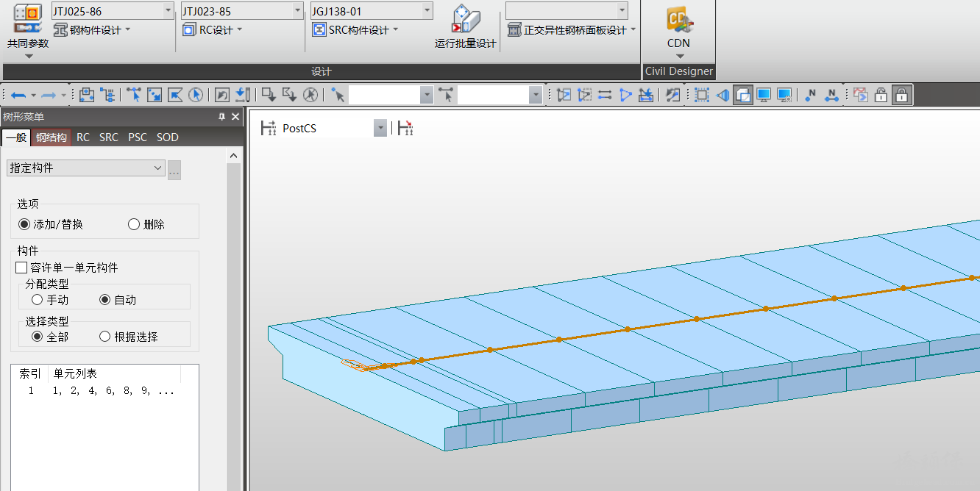Click the zoom-fit dashed square icon
980x491 pixels.
(x=702, y=95)
